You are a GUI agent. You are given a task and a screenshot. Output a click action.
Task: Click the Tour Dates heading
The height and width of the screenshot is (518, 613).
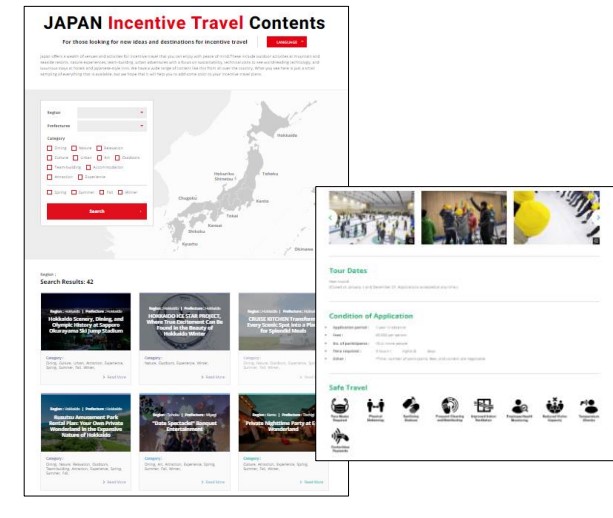pos(348,271)
